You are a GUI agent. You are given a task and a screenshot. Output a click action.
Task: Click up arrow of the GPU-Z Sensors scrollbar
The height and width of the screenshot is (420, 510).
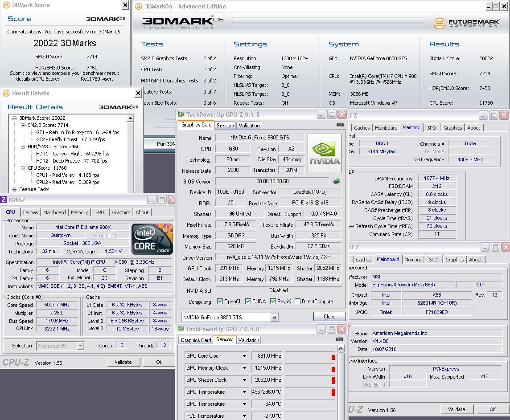tap(341, 349)
